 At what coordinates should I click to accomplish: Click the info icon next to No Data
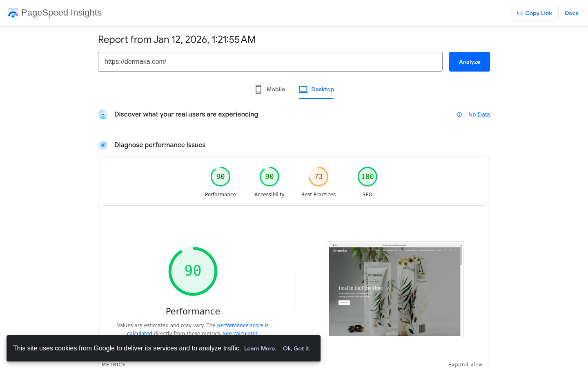(x=459, y=114)
